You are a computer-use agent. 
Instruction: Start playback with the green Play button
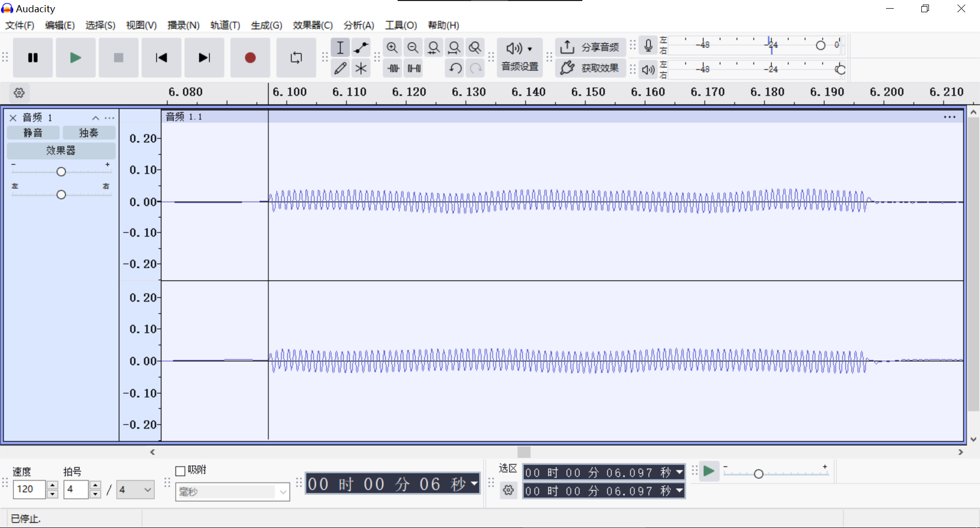pos(76,58)
